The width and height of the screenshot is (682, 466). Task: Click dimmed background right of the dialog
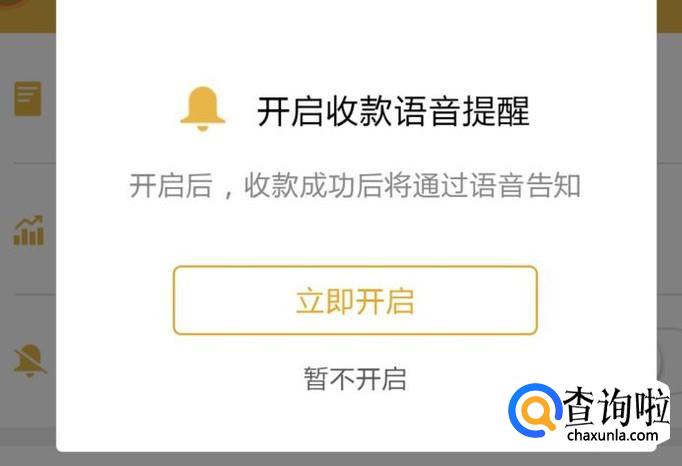[669, 218]
